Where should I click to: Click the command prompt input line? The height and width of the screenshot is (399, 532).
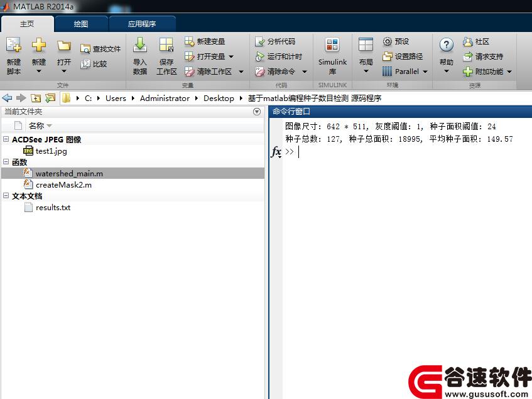(x=407, y=152)
